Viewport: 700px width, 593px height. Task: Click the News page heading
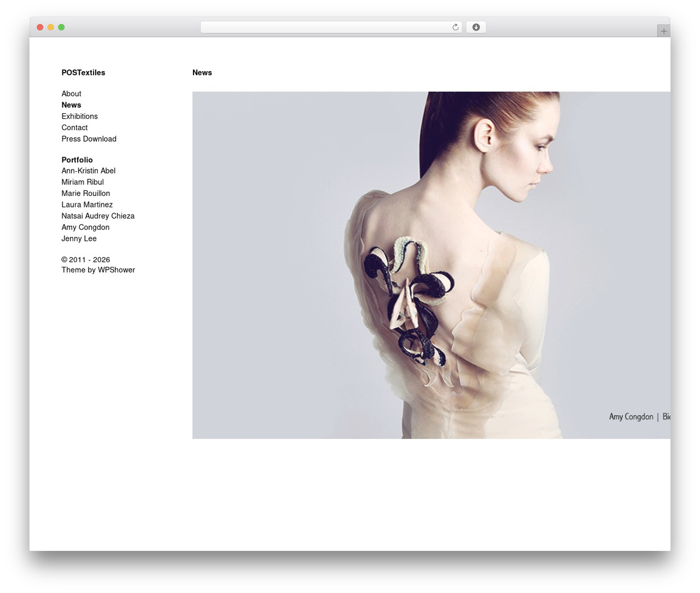202,73
